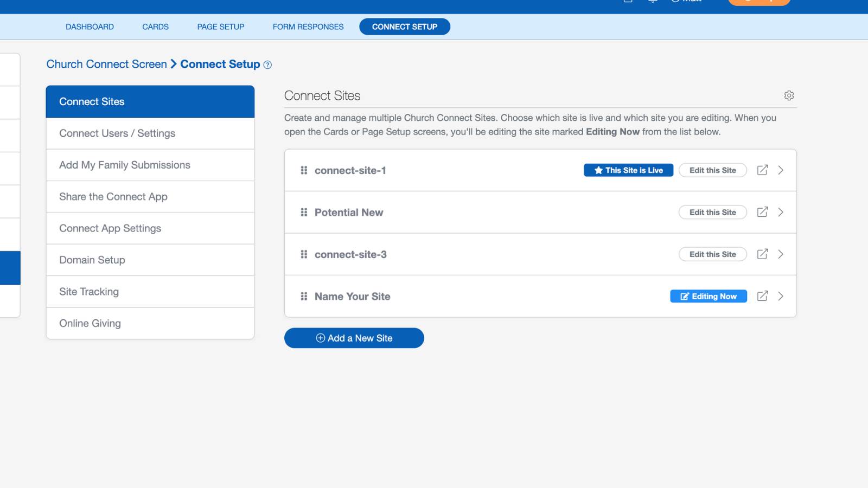Expand the connect-site-1 row chevron
Screen dimensions: 868x488
click(781, 170)
